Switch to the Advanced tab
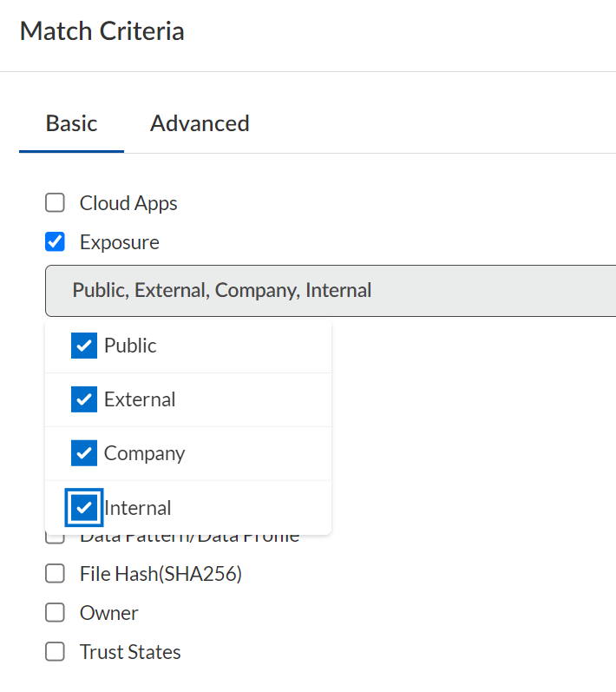The image size is (616, 692). tap(200, 123)
